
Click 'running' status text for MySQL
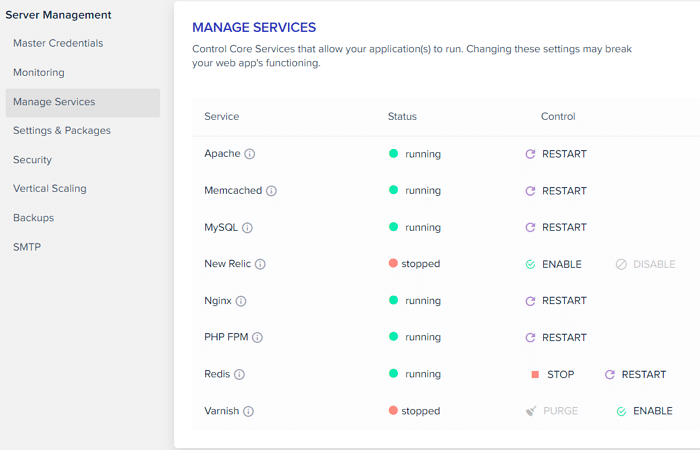pos(423,228)
